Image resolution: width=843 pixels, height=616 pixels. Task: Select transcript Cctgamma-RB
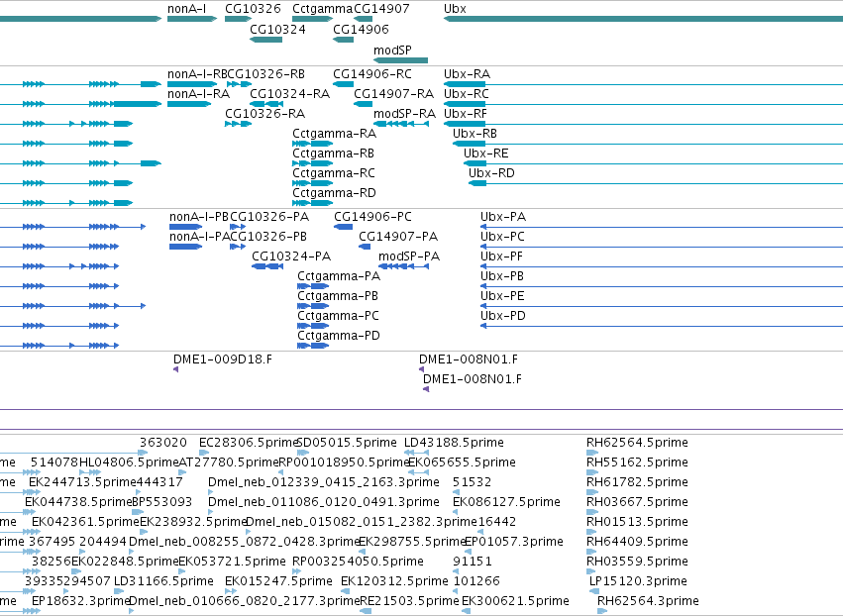[x=313, y=163]
